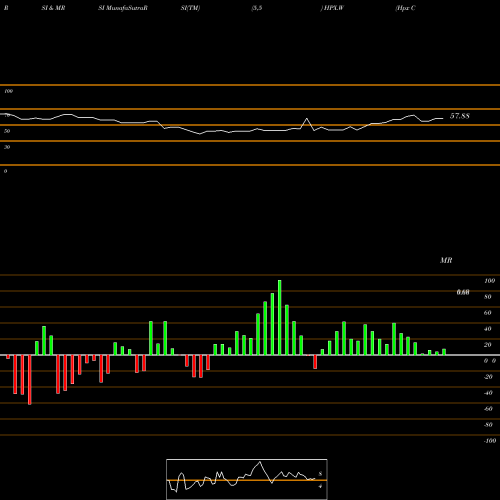Select the 'SI & MR' header text

[x=53, y=8]
